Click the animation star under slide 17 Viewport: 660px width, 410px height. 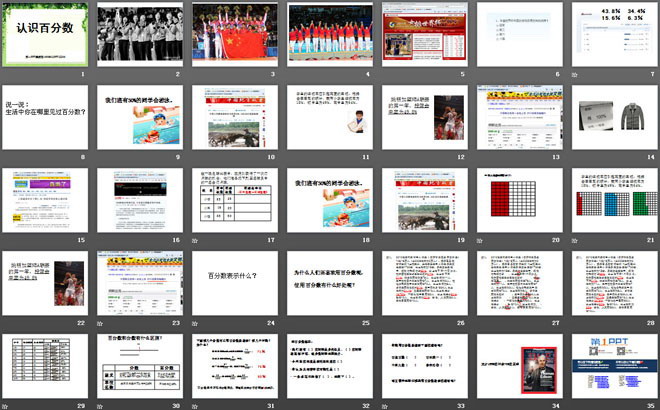tap(194, 240)
